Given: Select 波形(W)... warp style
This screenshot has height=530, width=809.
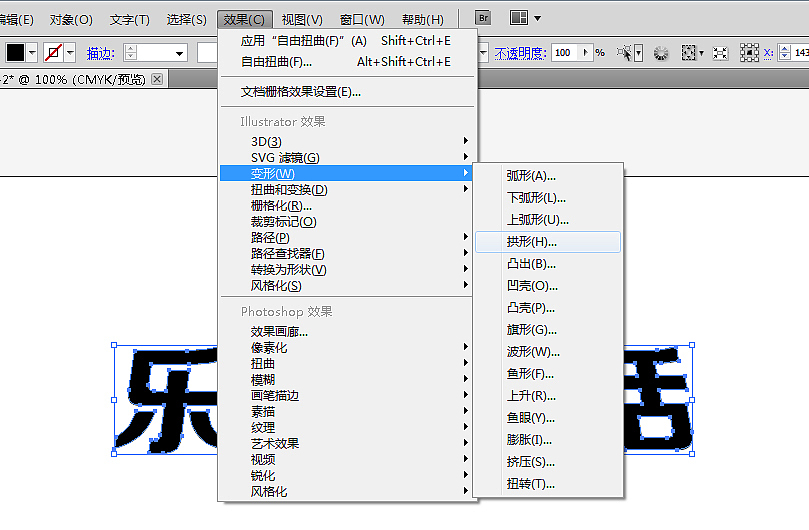Looking at the screenshot, I should (x=548, y=352).
